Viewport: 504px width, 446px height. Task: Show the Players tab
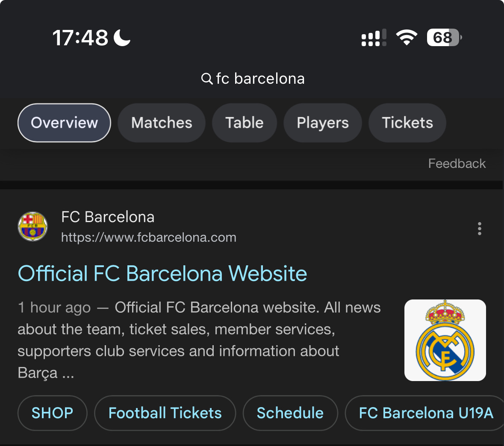[x=323, y=123]
